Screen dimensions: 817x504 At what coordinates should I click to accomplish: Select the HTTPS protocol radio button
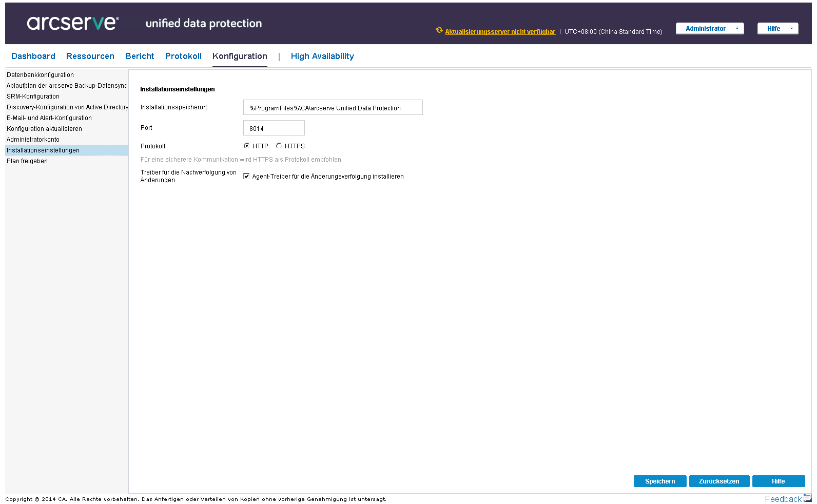pos(279,146)
